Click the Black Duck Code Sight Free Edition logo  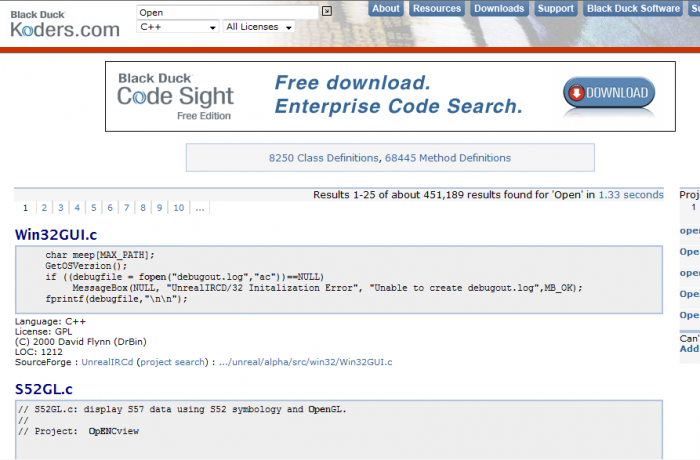point(175,97)
